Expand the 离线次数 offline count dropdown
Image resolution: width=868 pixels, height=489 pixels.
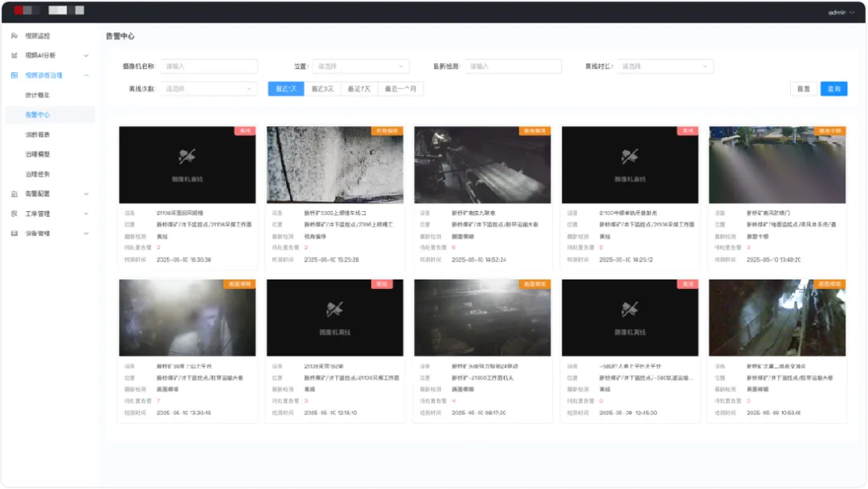(209, 88)
